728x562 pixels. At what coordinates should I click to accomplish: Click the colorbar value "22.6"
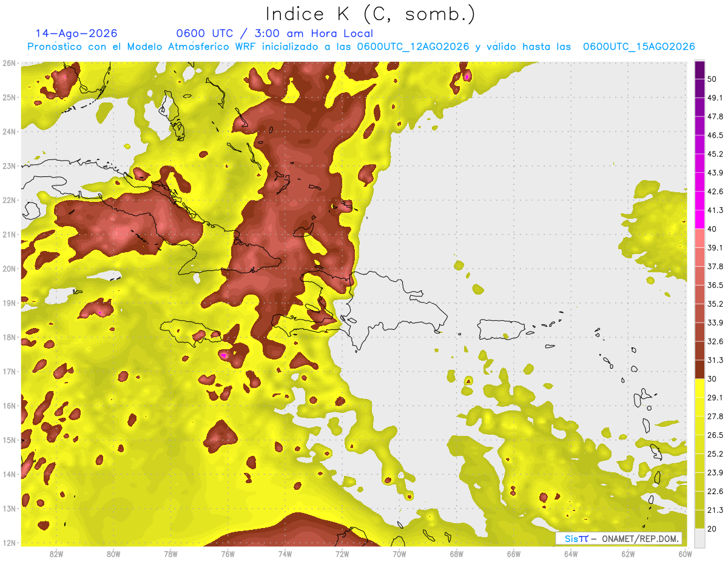[715, 492]
